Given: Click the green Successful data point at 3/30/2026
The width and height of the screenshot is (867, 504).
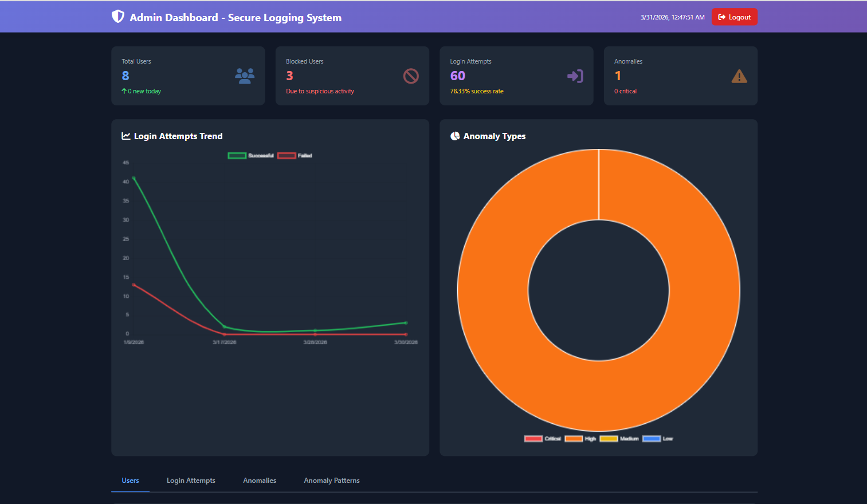Looking at the screenshot, I should pos(406,323).
